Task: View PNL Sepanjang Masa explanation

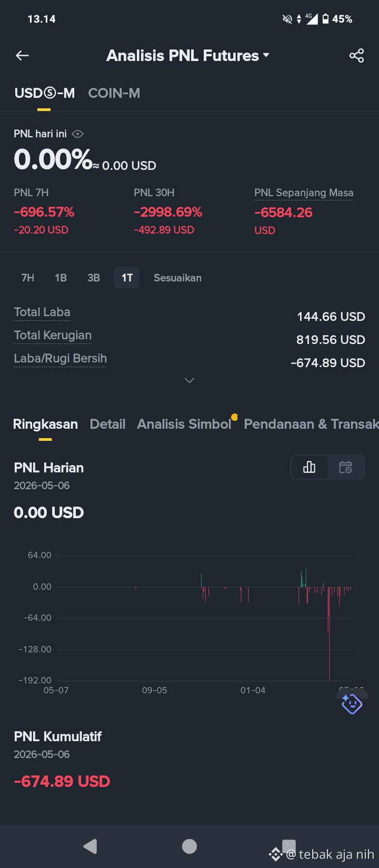Action: pyautogui.click(x=304, y=193)
